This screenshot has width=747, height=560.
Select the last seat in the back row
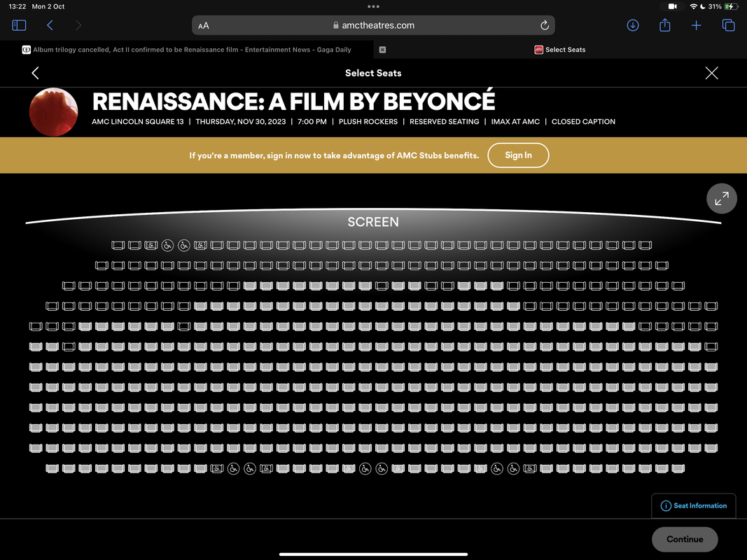coord(678,468)
